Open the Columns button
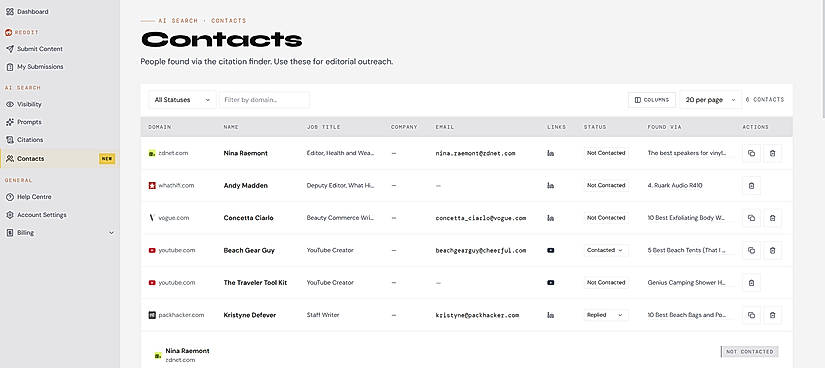825x368 pixels. [652, 100]
